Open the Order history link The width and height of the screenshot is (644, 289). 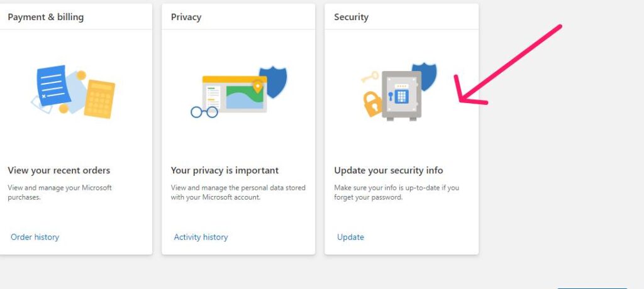35,237
